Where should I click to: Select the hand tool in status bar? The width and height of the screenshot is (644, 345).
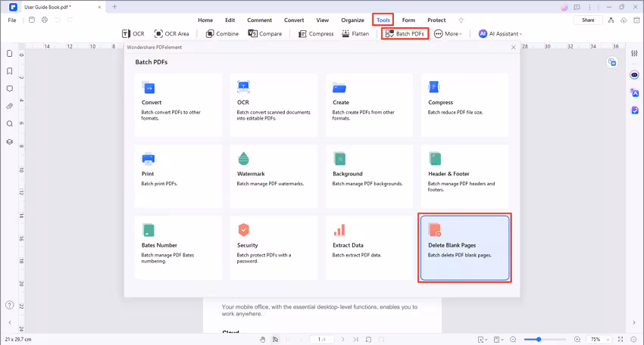pyautogui.click(x=262, y=339)
